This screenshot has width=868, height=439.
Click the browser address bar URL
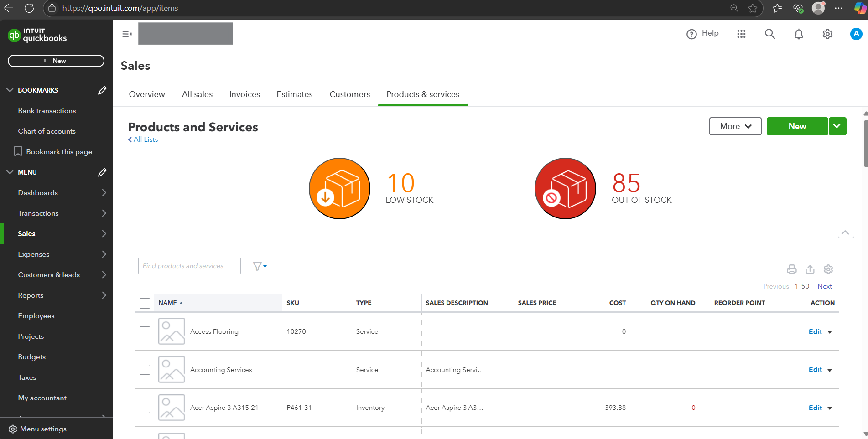(120, 8)
